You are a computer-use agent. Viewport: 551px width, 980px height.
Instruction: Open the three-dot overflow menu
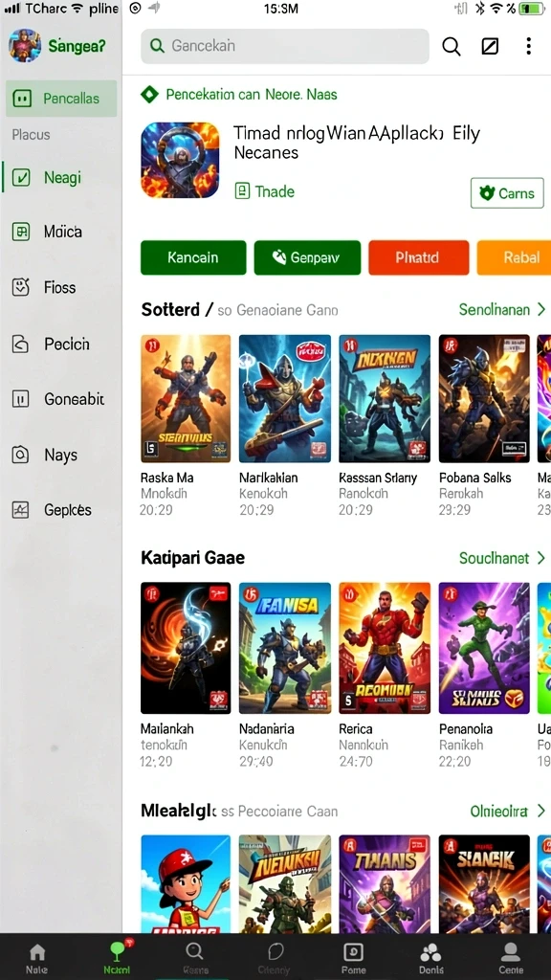pos(528,46)
